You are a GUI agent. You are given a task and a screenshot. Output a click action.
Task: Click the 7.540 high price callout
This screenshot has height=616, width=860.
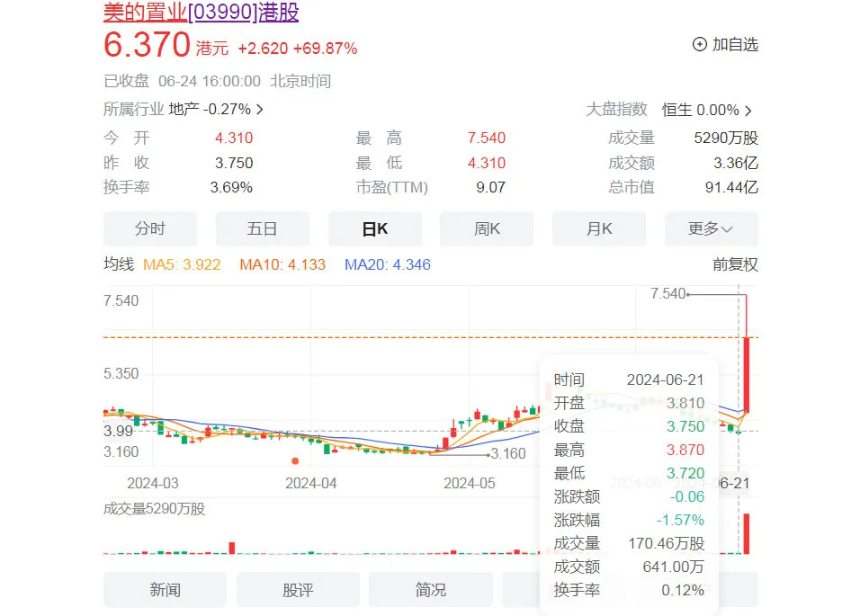668,294
